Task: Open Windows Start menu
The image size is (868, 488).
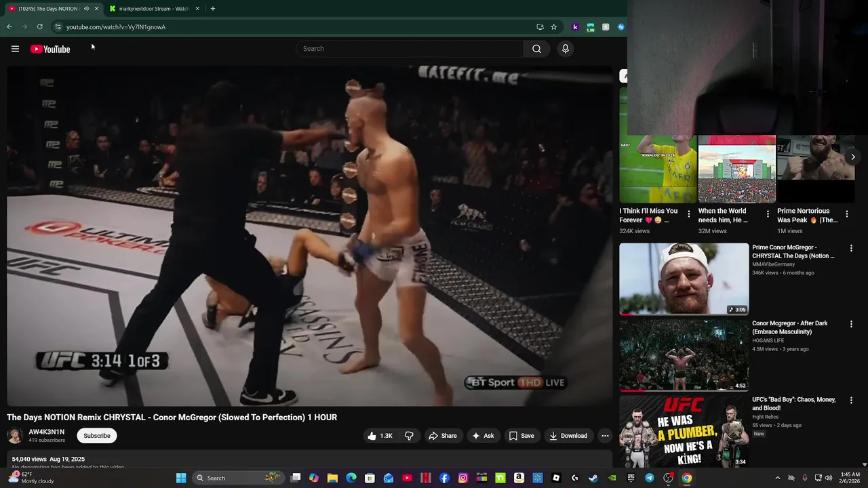Action: point(181,478)
